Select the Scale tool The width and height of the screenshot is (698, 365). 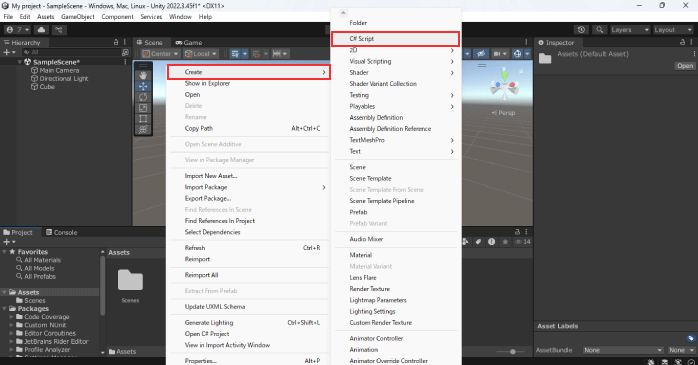(x=143, y=108)
